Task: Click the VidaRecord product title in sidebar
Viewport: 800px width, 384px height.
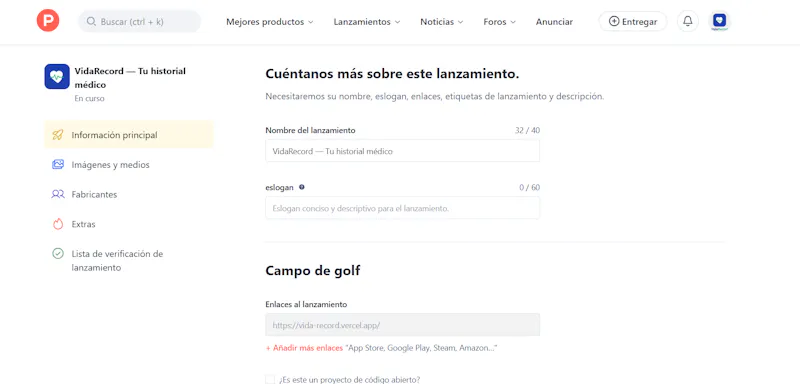Action: pyautogui.click(x=130, y=78)
